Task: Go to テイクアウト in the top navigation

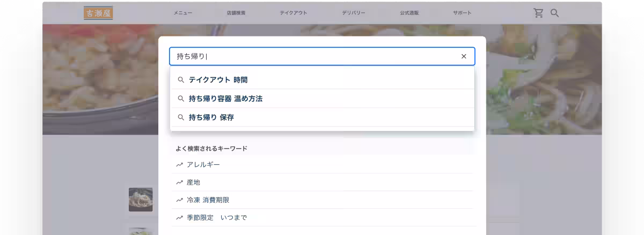Action: [x=294, y=13]
